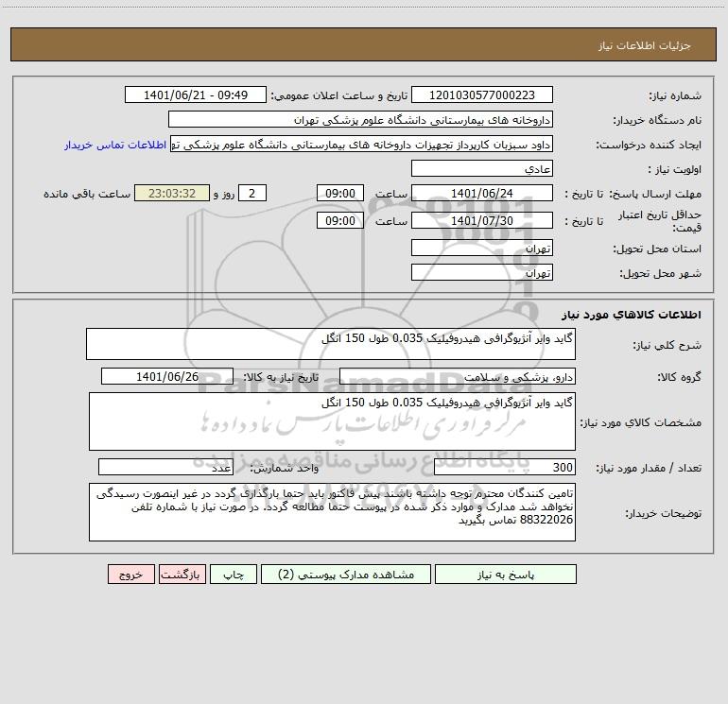The image size is (728, 704).
Task: Click the price validity time 09:00 field
Action: [339, 220]
